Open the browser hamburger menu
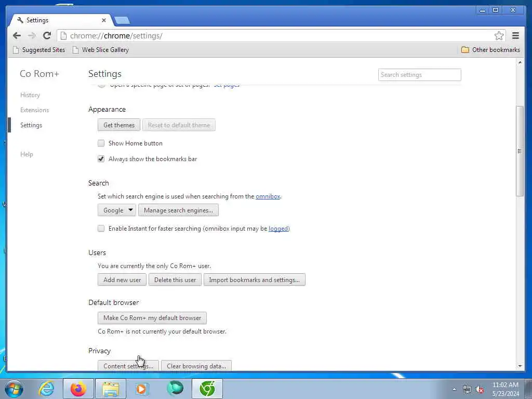 point(515,36)
